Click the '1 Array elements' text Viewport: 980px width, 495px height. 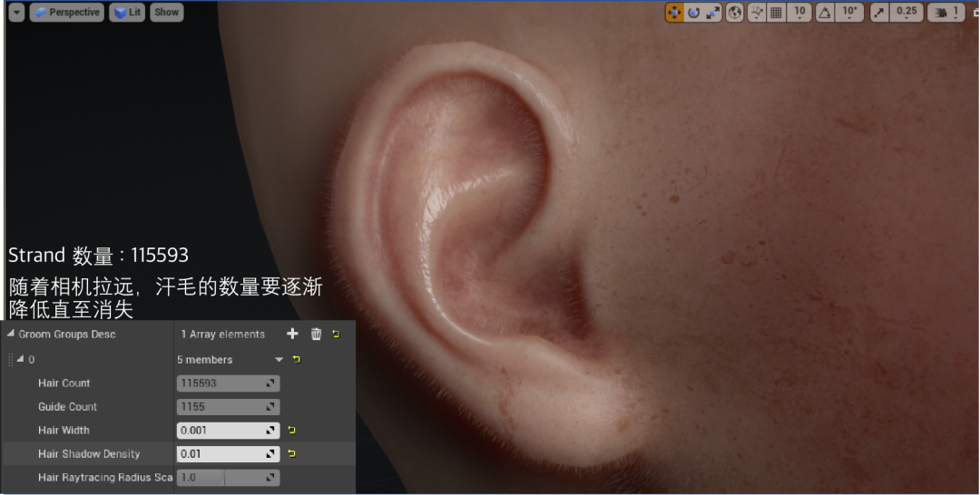pos(222,334)
